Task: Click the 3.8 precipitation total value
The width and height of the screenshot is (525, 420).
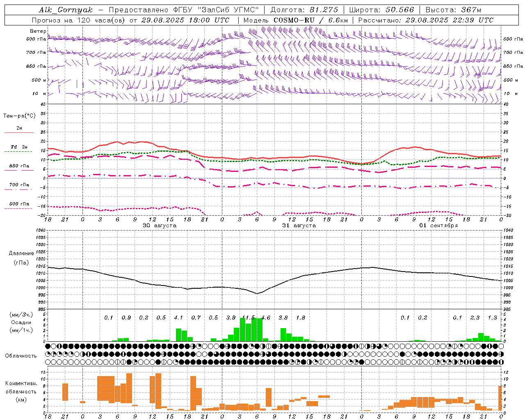Action: [283, 318]
